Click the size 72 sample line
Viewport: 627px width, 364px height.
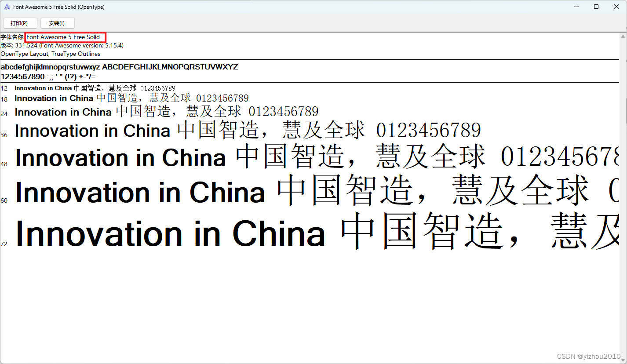[317, 232]
